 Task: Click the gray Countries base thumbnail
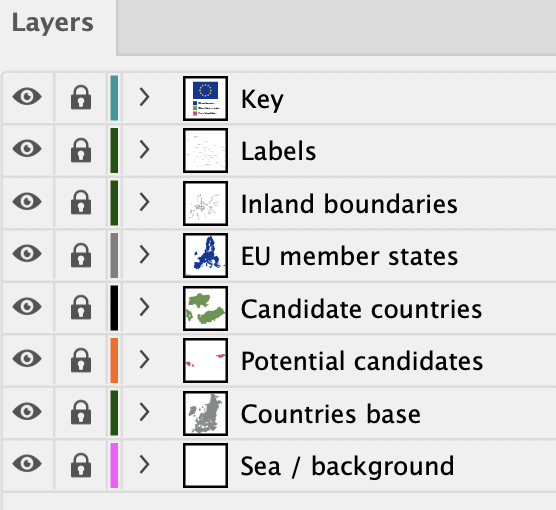205,413
